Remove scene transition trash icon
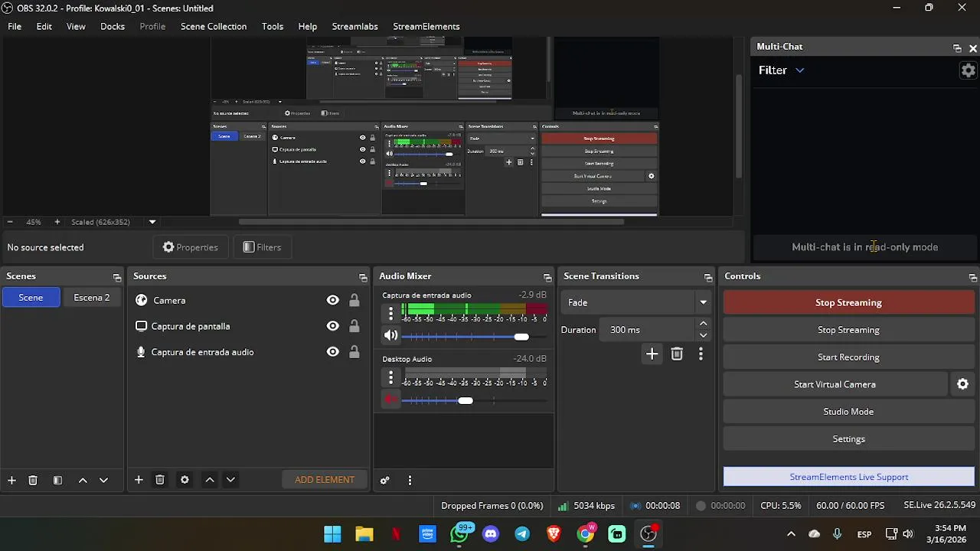The height and width of the screenshot is (551, 980). (677, 354)
